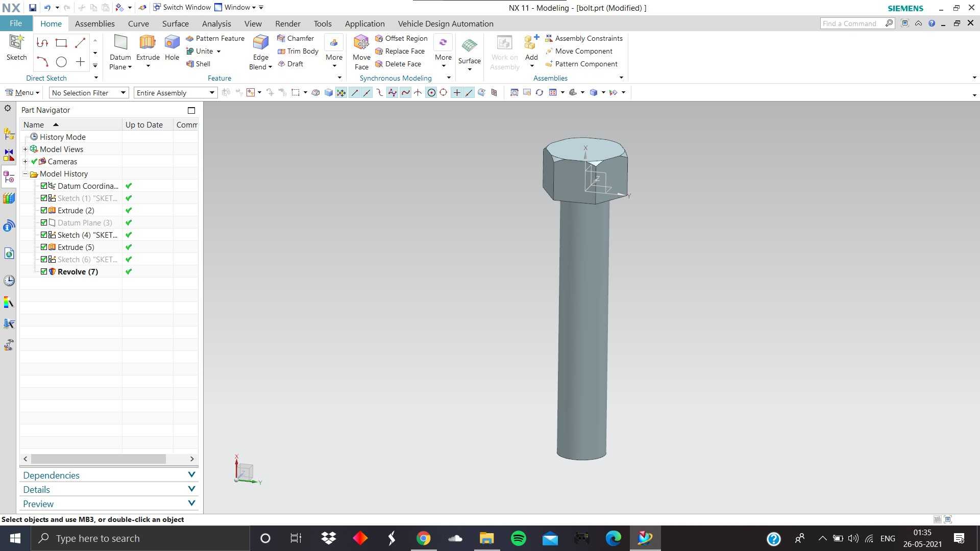Open the Application ribbon tab
The image size is (980, 551).
365,23
